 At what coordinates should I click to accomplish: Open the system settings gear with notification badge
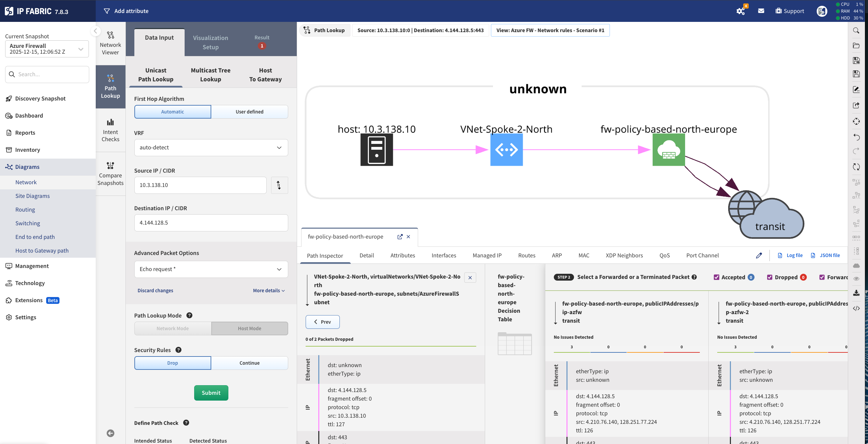click(740, 11)
